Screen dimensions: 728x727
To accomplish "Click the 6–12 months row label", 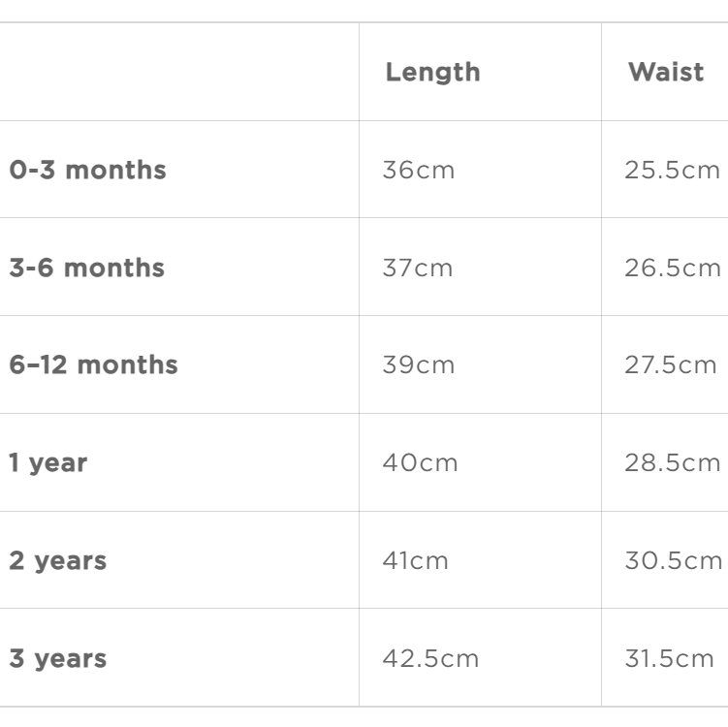I will pyautogui.click(x=94, y=365).
